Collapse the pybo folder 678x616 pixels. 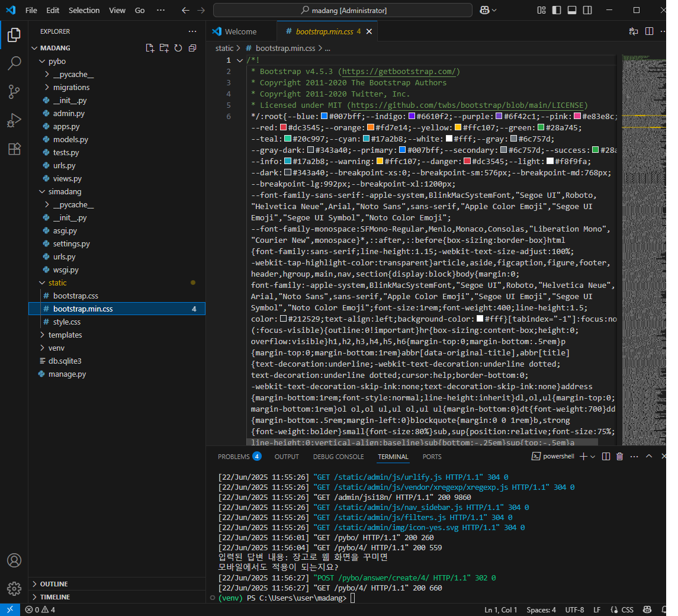[x=42, y=62]
